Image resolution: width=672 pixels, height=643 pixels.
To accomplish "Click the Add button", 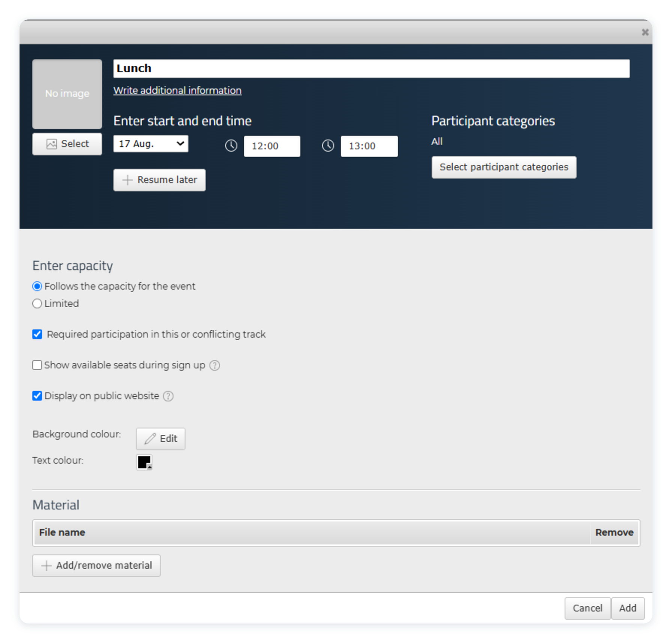I will [x=628, y=608].
